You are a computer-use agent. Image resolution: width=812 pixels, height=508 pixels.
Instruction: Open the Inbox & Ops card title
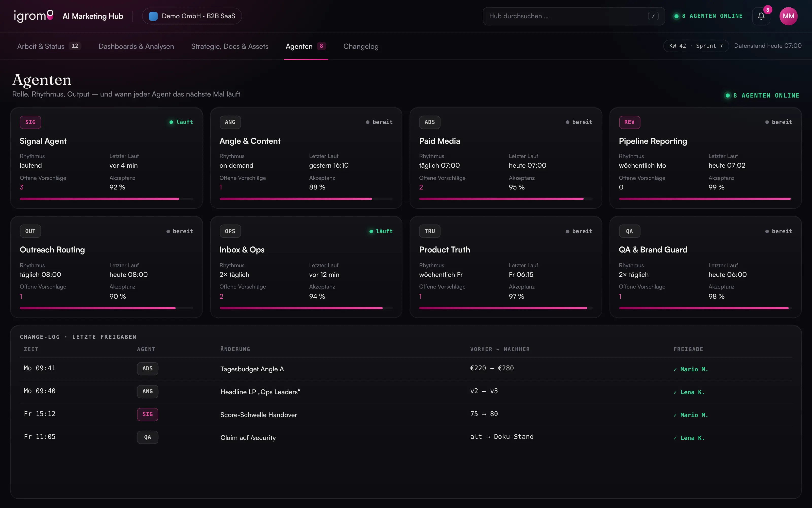pyautogui.click(x=242, y=250)
